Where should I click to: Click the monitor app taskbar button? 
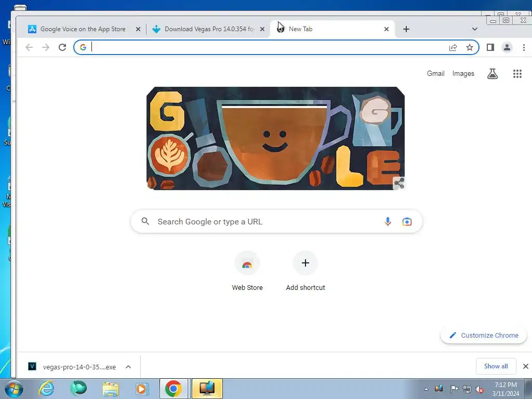tap(207, 389)
